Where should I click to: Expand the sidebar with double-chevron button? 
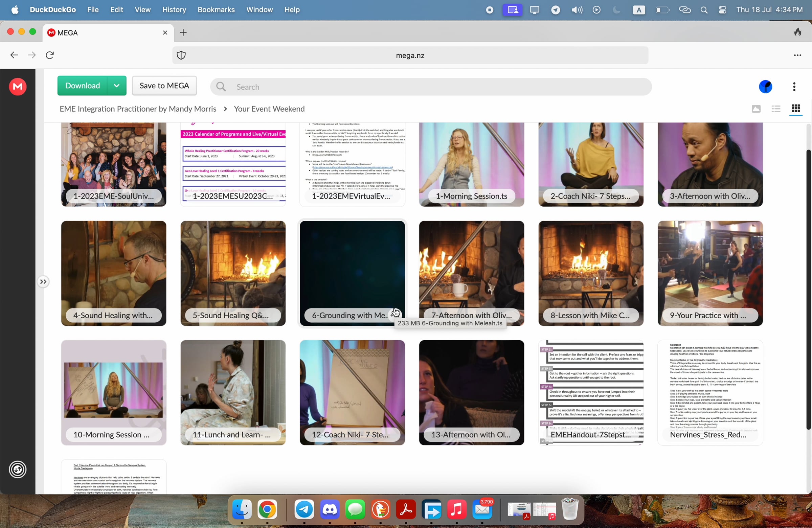click(x=43, y=282)
